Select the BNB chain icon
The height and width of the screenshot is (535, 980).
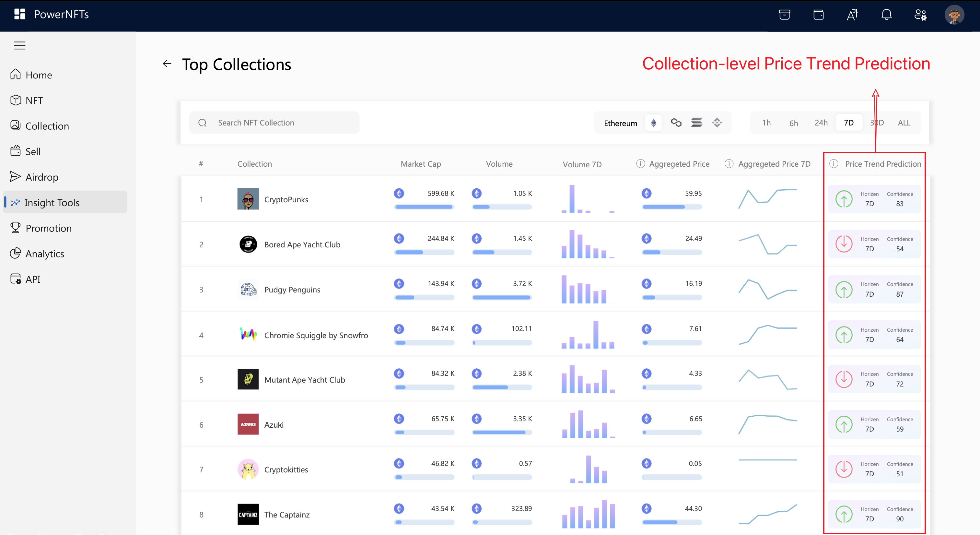click(x=717, y=123)
